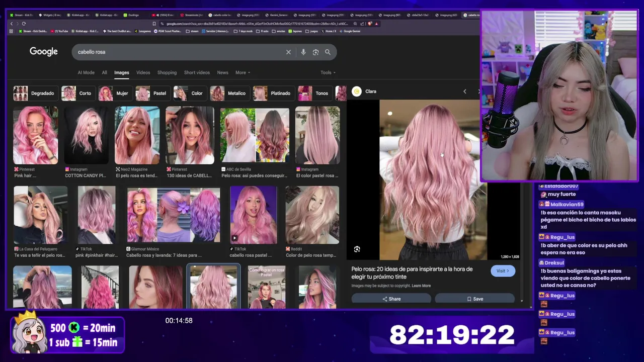Expand the More search options dropdown
The image size is (644, 362).
click(243, 72)
